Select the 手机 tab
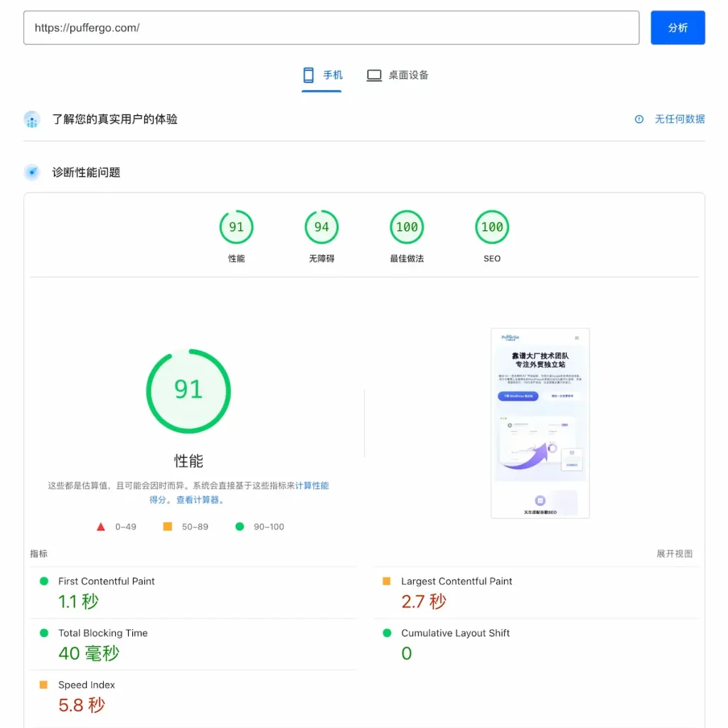Screen dimensions: 728x728 (x=322, y=75)
